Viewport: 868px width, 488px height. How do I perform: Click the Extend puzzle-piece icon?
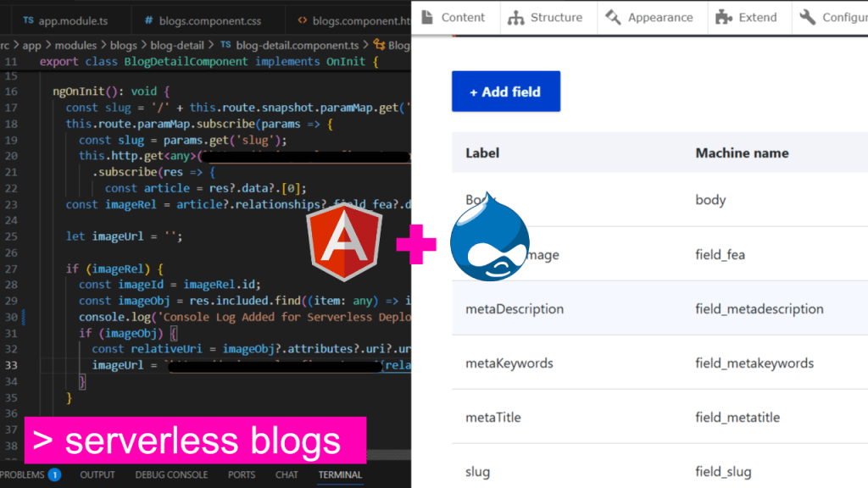click(x=722, y=17)
